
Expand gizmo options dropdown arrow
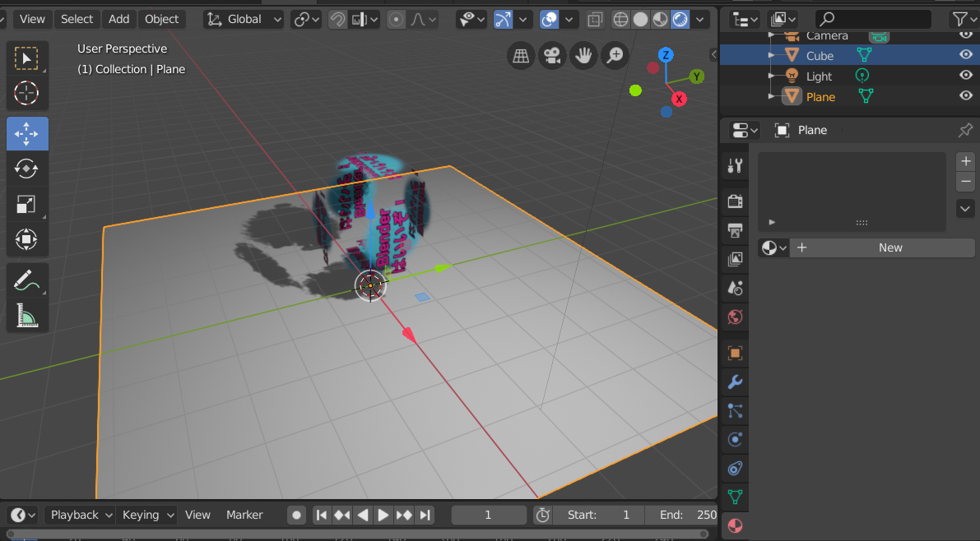click(x=523, y=20)
